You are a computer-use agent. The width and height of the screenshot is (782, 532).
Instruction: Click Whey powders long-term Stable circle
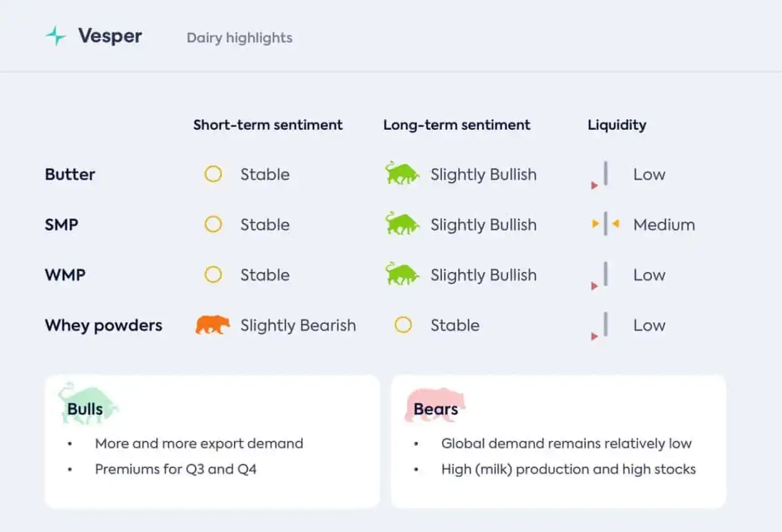point(403,325)
